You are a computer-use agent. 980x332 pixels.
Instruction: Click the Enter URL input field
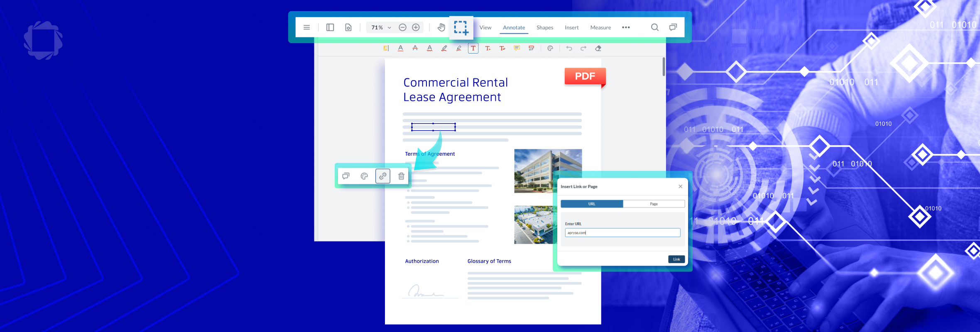[622, 233]
